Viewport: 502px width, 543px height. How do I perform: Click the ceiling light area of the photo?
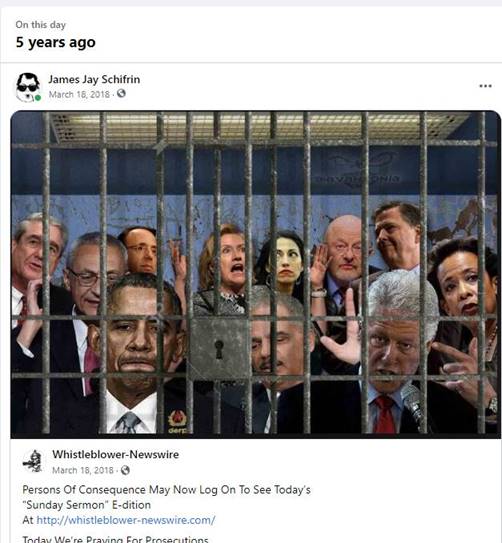coord(256,127)
